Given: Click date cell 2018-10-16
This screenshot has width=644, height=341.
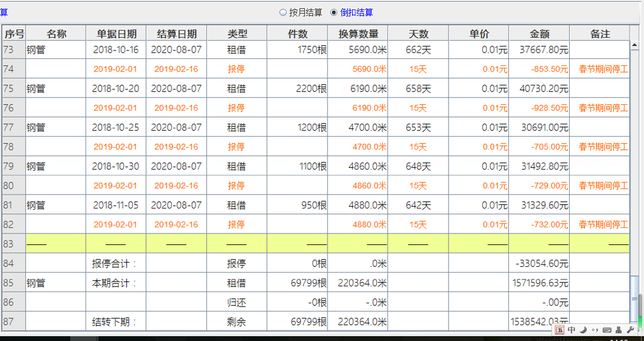Looking at the screenshot, I should click(116, 50).
